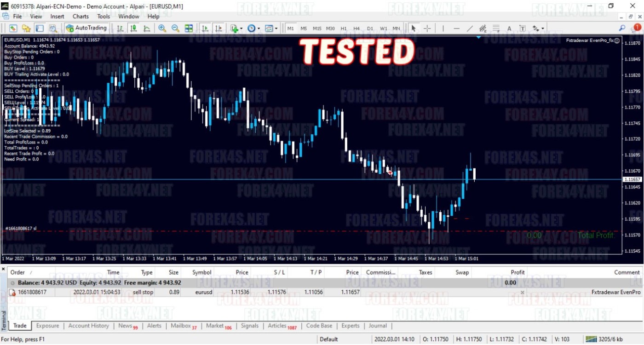Viewport: 644px width, 345px height.
Task: Select the Crosshair cursor tool
Action: (x=427, y=29)
